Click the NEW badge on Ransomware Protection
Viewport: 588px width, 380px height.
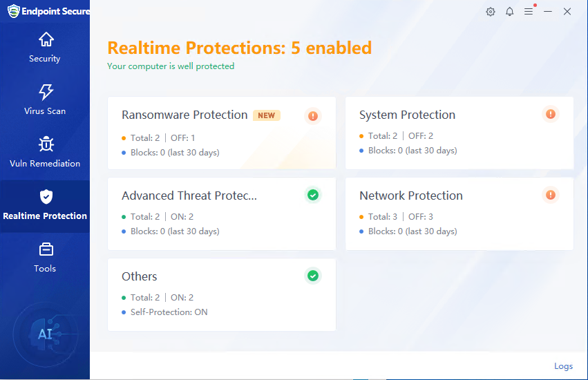click(266, 115)
